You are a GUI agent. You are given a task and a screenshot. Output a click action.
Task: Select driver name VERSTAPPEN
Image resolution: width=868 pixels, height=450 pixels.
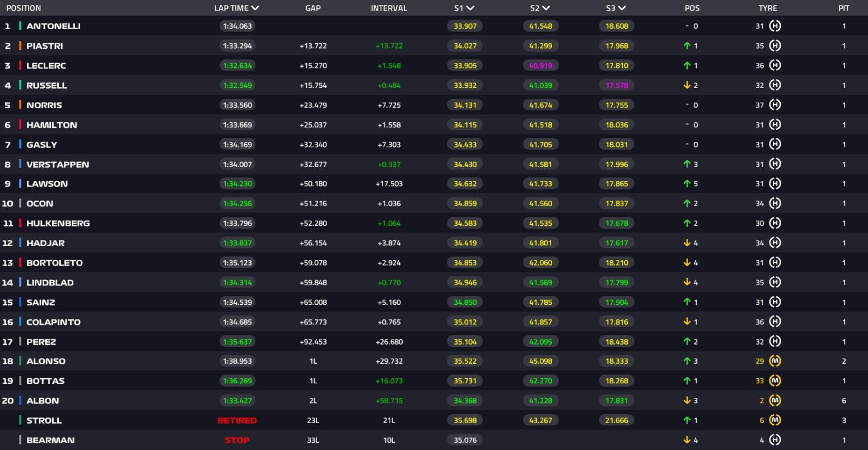tap(58, 164)
